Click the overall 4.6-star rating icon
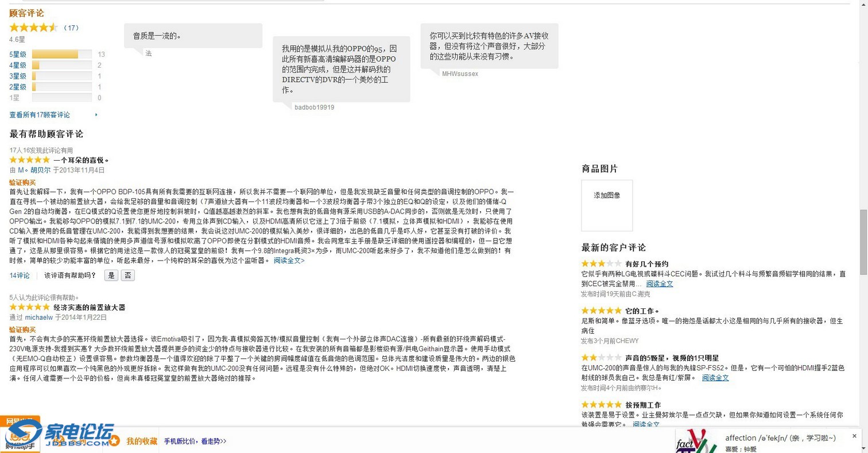 tap(33, 28)
